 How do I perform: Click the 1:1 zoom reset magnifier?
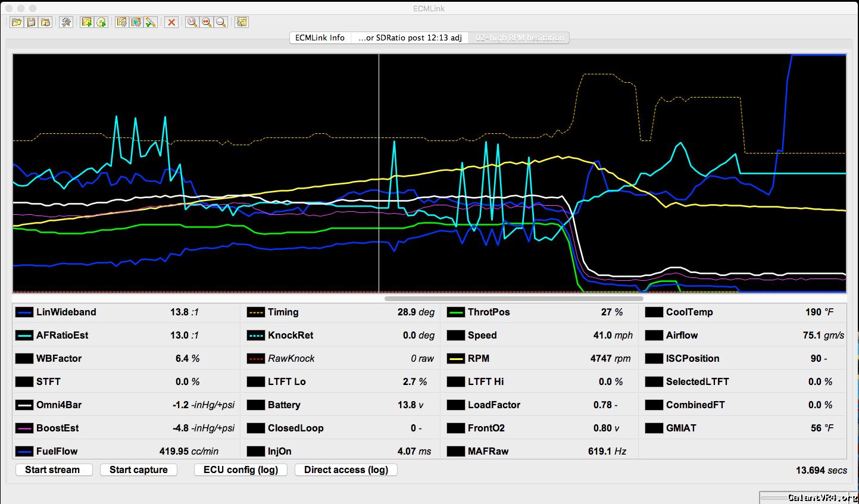192,22
